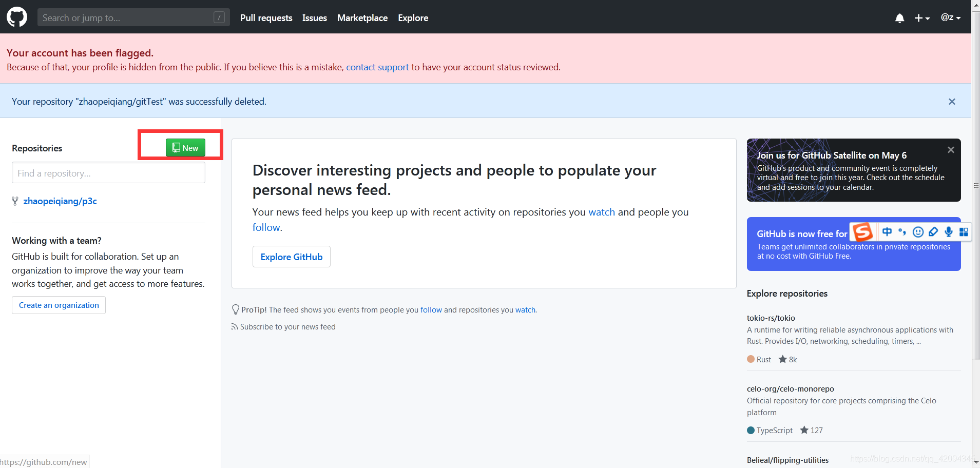Focus the 'Search or jump to...' box
The width and height of the screenshot is (980, 468).
133,17
